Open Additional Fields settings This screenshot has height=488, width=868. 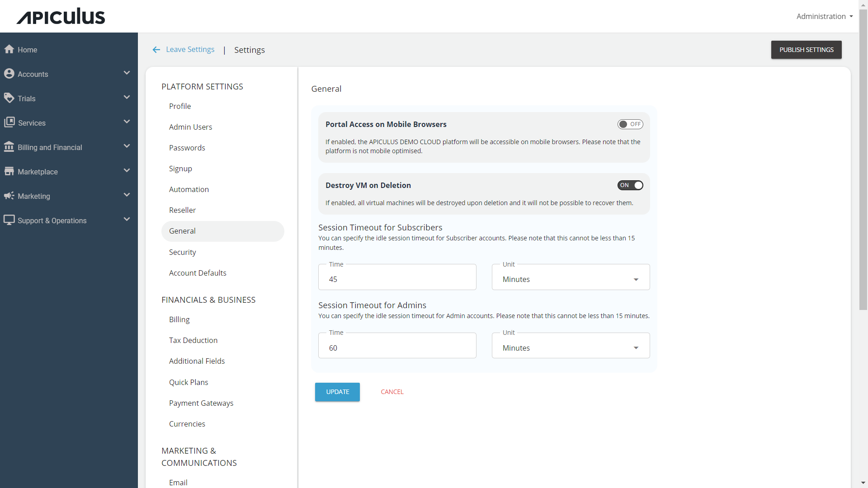(197, 361)
